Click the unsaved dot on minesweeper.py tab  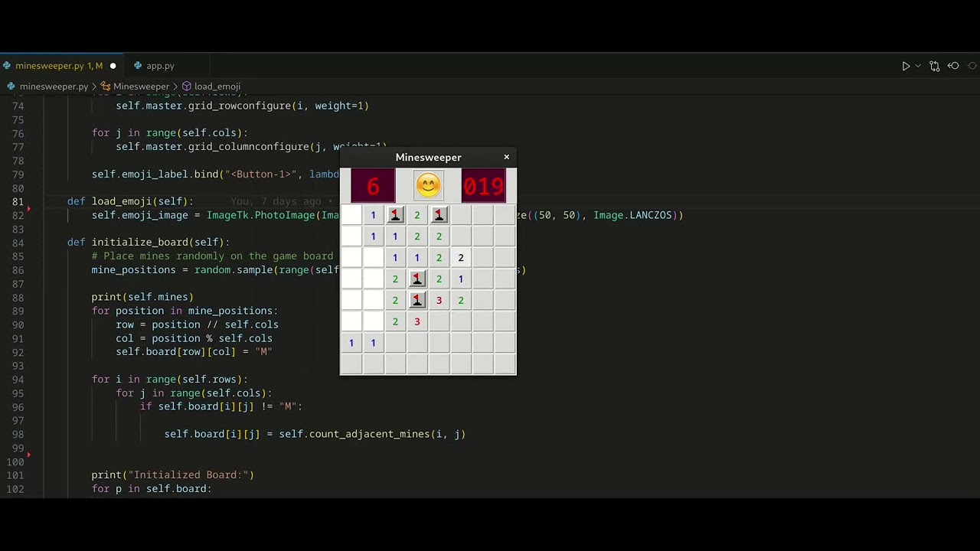(x=113, y=66)
